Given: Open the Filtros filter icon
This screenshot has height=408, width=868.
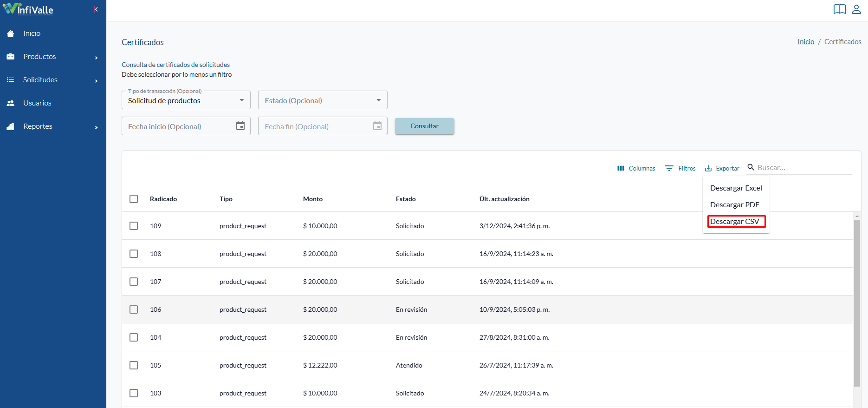Looking at the screenshot, I should click(680, 168).
